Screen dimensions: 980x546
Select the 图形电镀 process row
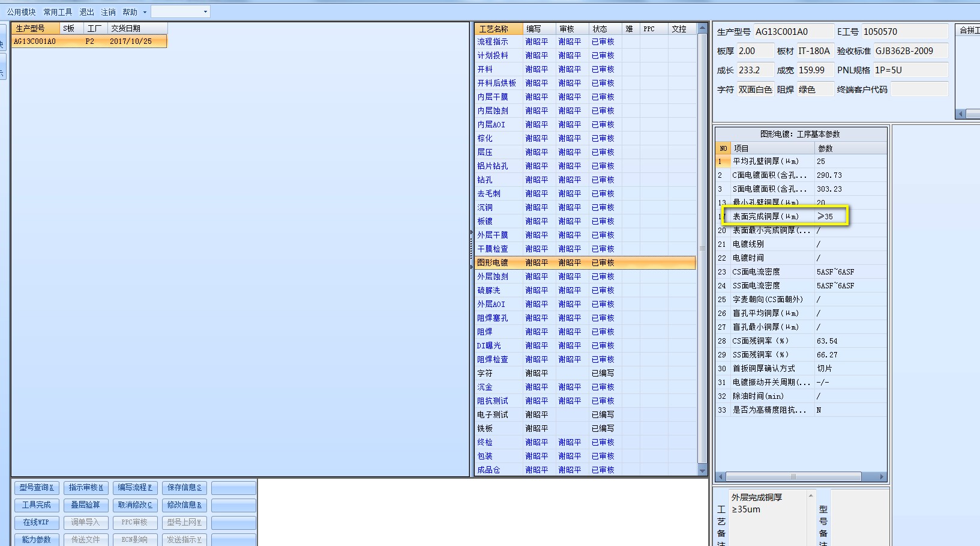585,263
